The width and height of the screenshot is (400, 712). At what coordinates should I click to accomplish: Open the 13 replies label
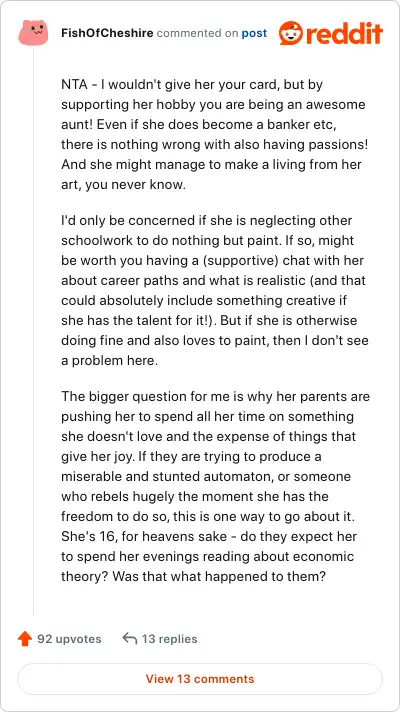[169, 639]
